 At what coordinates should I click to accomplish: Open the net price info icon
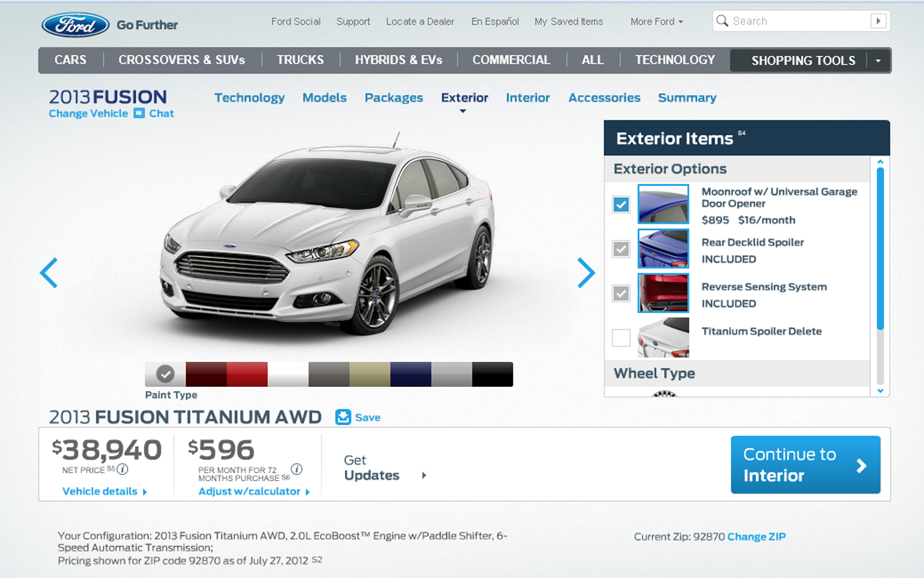[x=123, y=470]
